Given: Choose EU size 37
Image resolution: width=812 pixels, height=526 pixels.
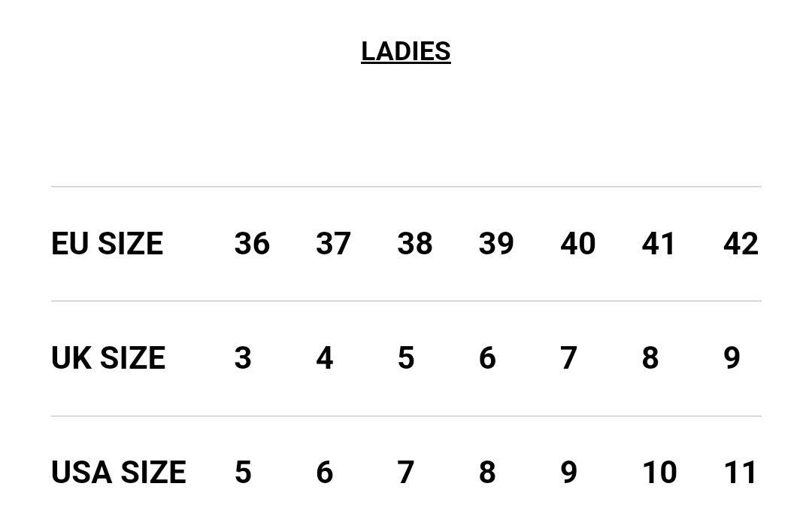Looking at the screenshot, I should click(333, 244).
